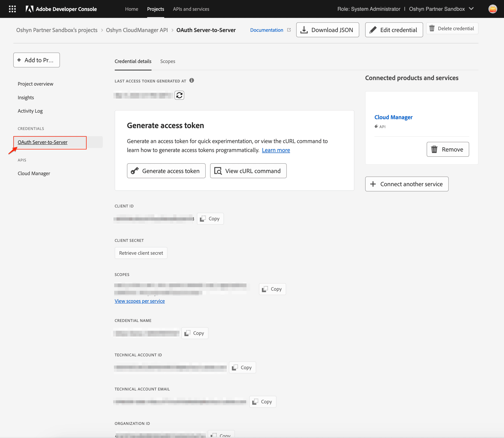The height and width of the screenshot is (438, 504).
Task: Switch to the Scopes tab
Action: tap(167, 61)
